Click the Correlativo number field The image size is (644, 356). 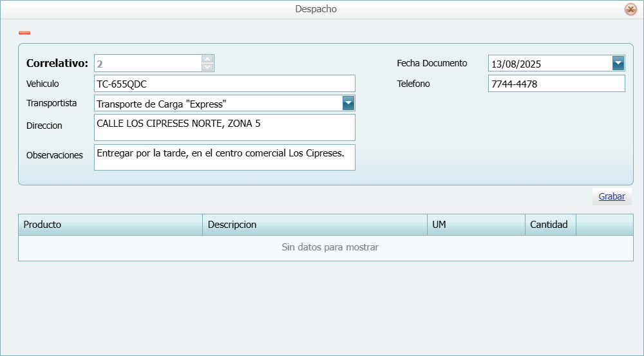(147, 63)
